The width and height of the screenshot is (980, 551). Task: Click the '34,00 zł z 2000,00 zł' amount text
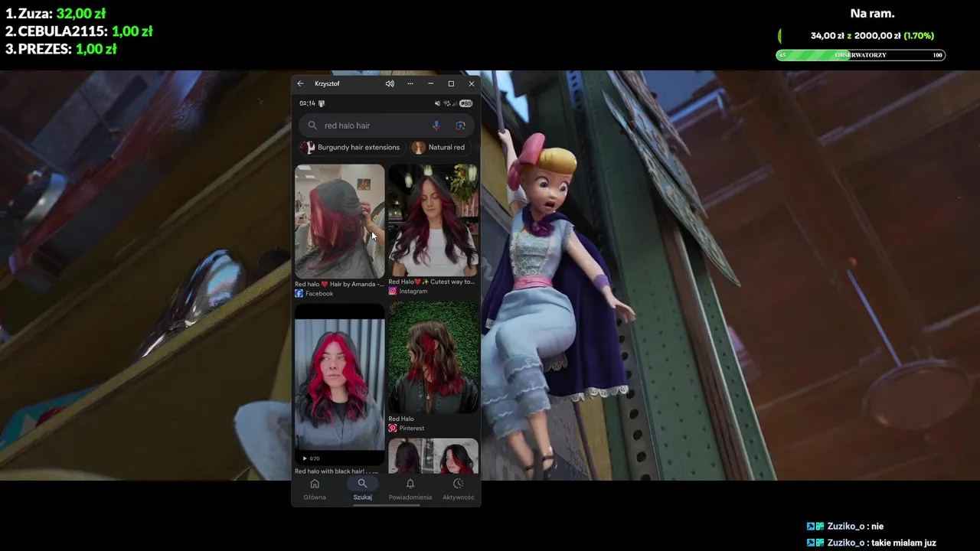[x=855, y=36]
